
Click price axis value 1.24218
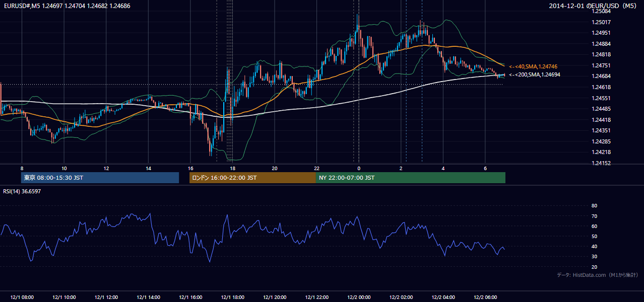[601, 152]
